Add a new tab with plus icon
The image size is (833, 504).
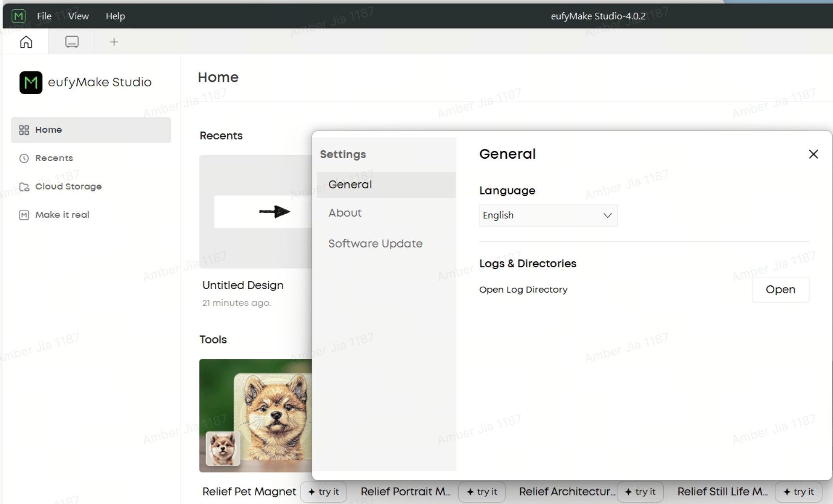click(x=114, y=42)
